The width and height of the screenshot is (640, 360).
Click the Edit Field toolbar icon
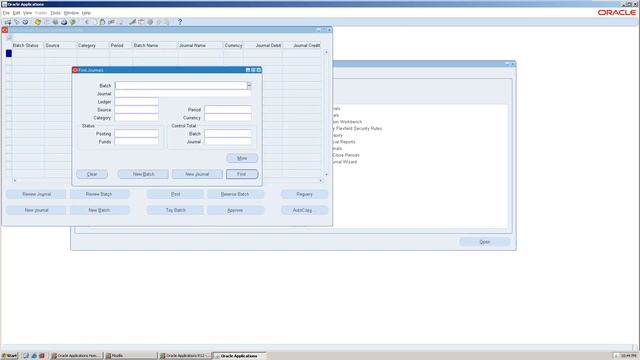pos(132,22)
